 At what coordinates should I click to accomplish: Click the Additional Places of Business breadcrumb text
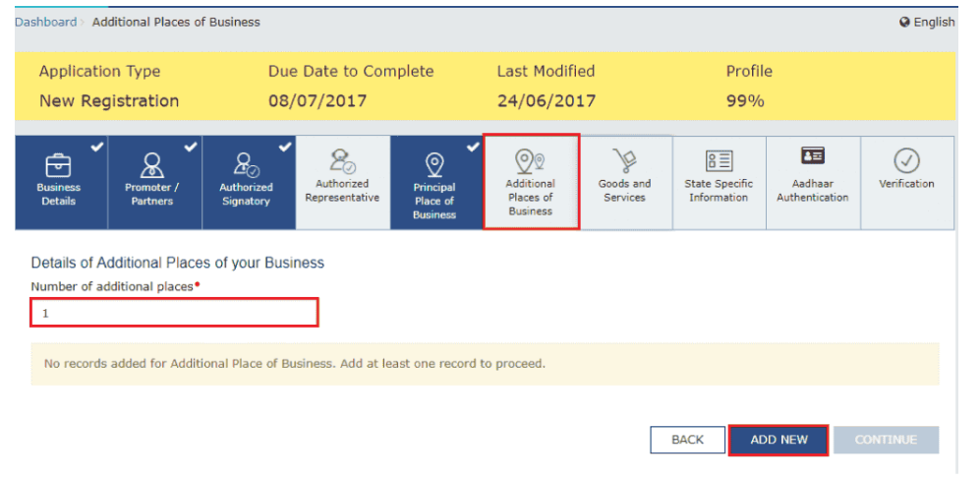pos(176,22)
